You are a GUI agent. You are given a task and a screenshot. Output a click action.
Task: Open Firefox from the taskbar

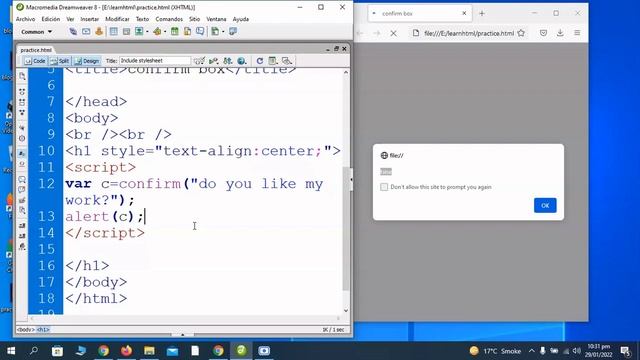click(127, 351)
